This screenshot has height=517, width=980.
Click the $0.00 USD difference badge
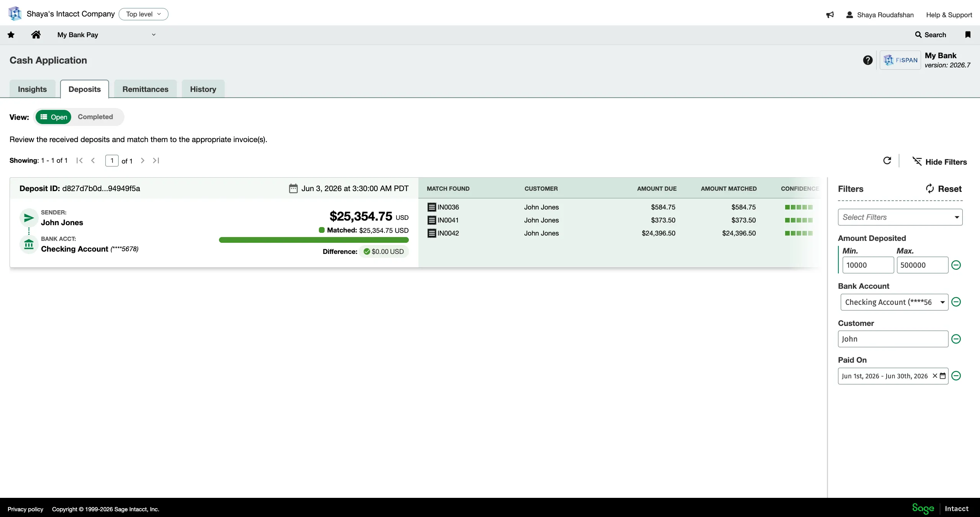pyautogui.click(x=384, y=252)
